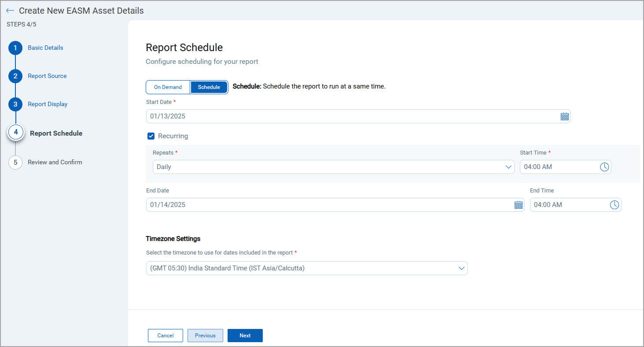Click the step 4 circle for Report Schedule
Image resolution: width=644 pixels, height=347 pixels.
point(15,132)
